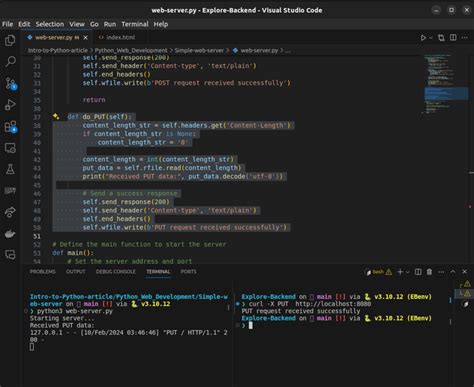Open the Explorer view in activity bar
Image resolution: width=474 pixels, height=387 pixels.
pos(10,40)
